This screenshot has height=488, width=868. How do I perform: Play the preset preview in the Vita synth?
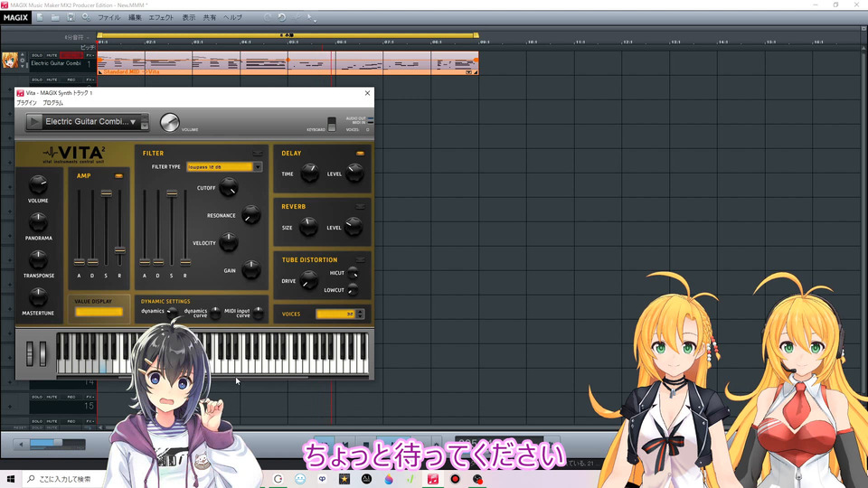tap(34, 122)
